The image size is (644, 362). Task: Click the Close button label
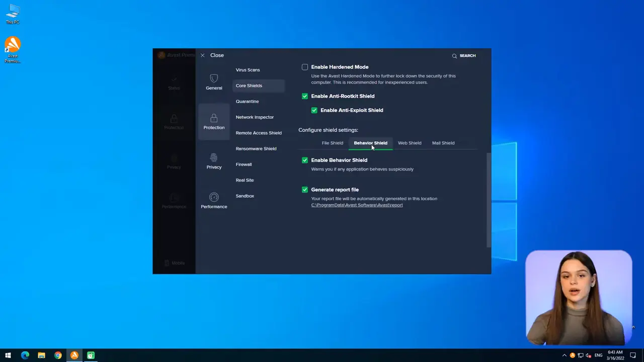(x=217, y=55)
